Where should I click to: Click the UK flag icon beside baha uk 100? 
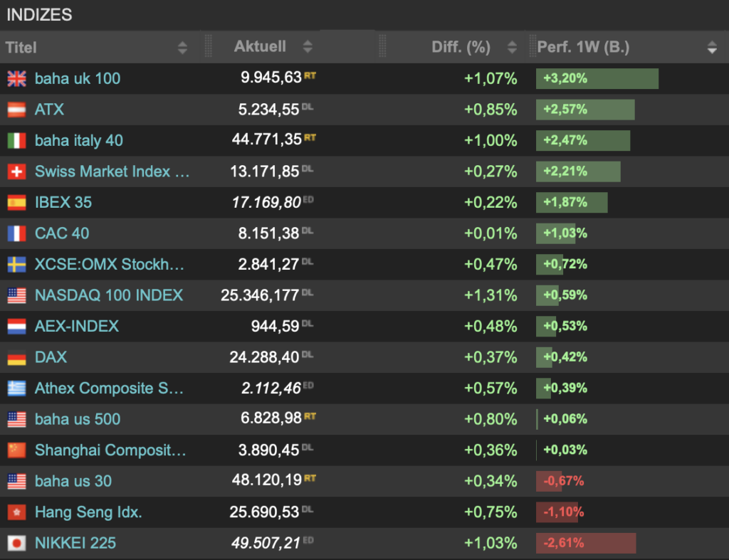[17, 79]
